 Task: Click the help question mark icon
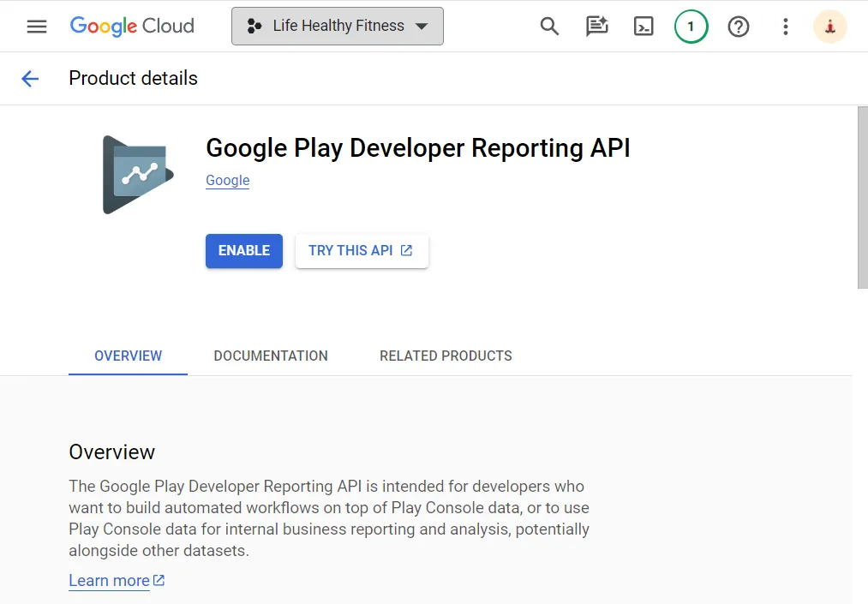(x=739, y=27)
